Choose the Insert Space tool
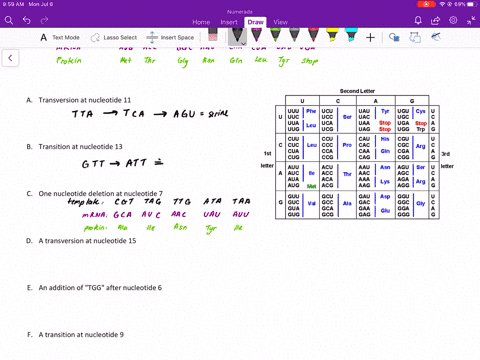Viewport: 480px width, 360px height. point(170,37)
